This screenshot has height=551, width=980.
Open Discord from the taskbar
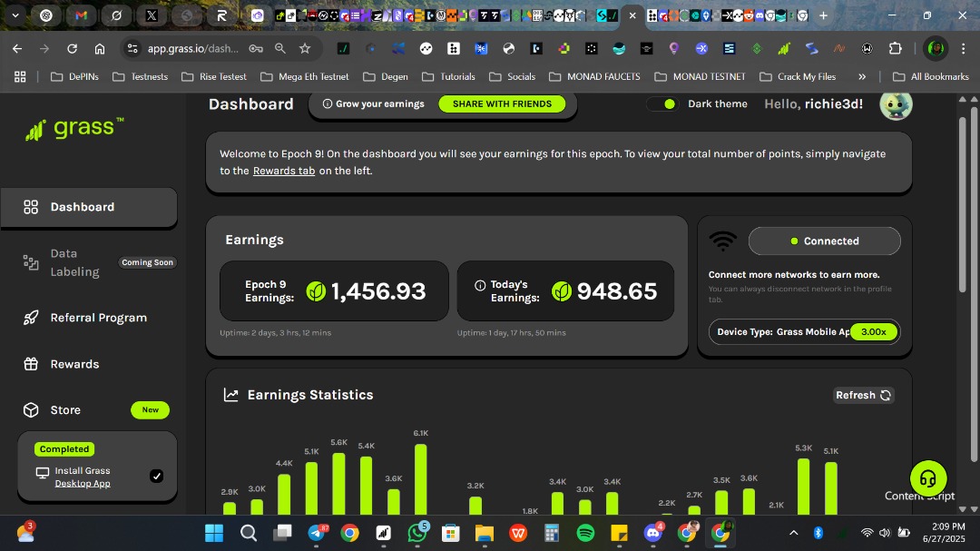[653, 533]
